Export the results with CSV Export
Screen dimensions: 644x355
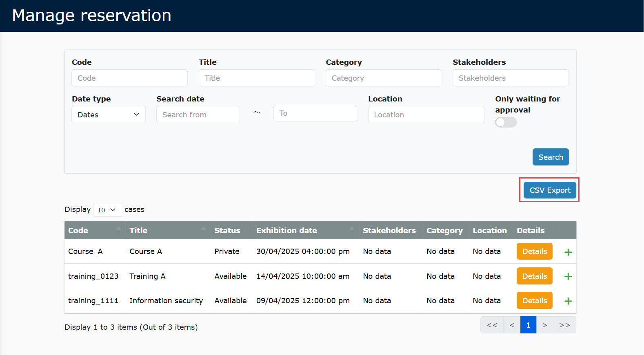550,190
